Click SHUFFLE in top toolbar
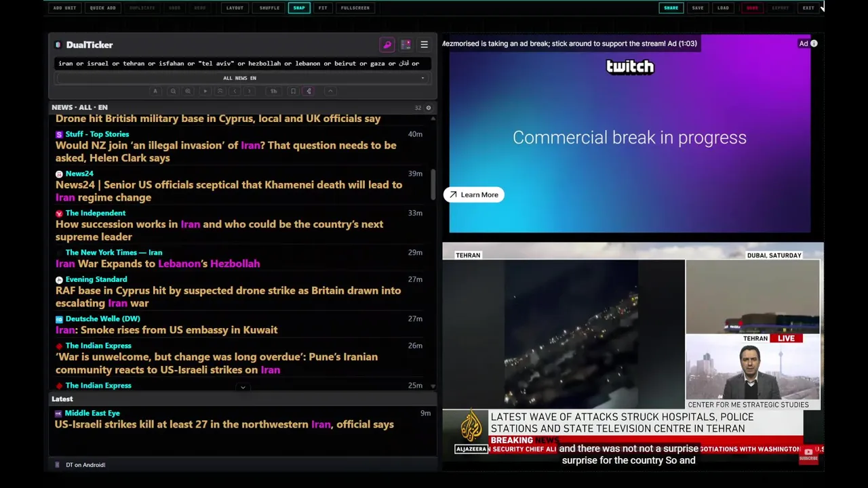 (x=269, y=7)
